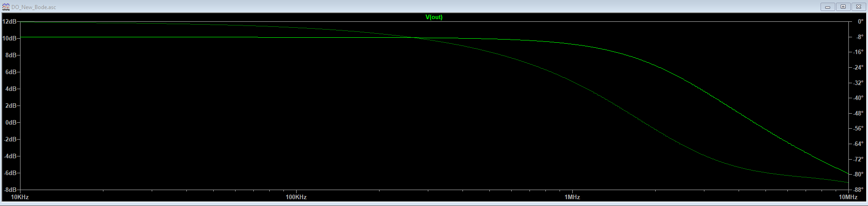
Task: Close the DO_New_Bode.asc plot window
Action: (x=858, y=7)
